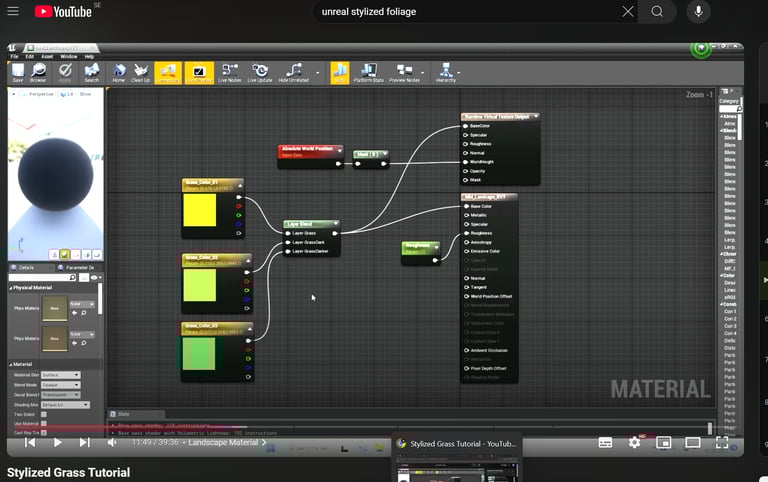
Task: Click Home toolbar icon
Action: coord(119,72)
